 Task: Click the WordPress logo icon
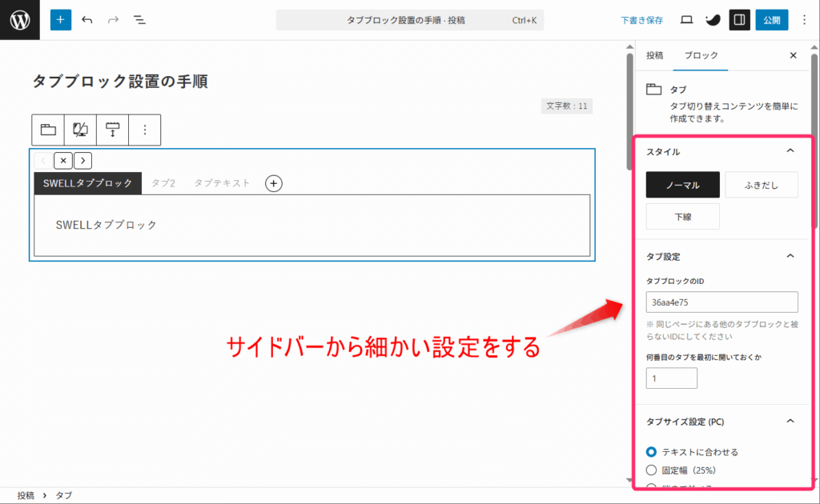point(20,20)
